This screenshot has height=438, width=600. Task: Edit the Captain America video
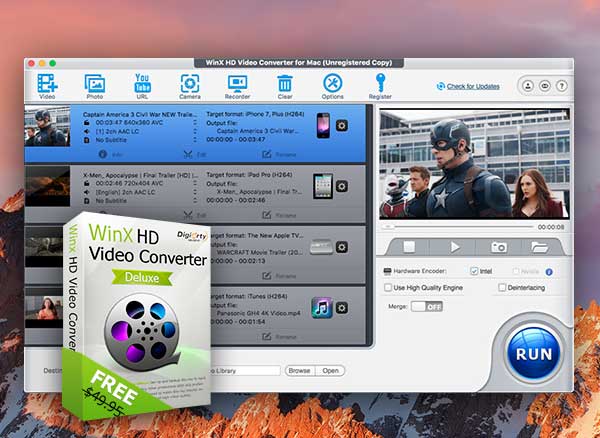click(195, 155)
